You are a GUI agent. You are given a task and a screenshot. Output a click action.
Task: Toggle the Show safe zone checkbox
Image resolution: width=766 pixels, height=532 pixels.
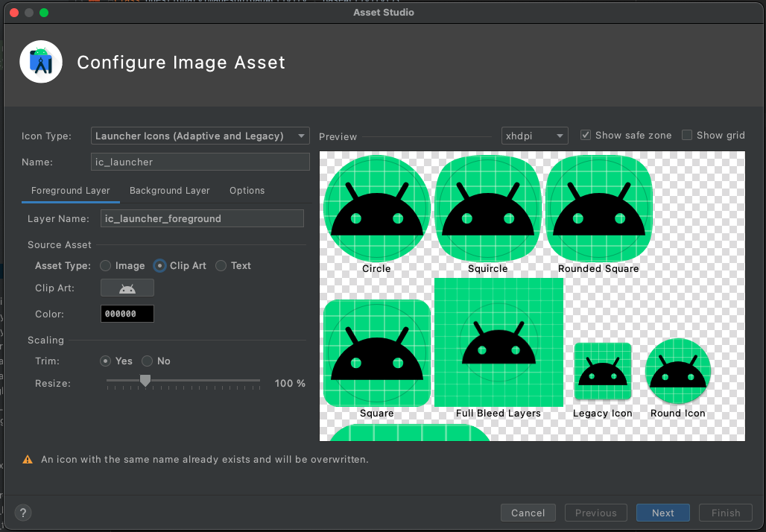pos(585,135)
